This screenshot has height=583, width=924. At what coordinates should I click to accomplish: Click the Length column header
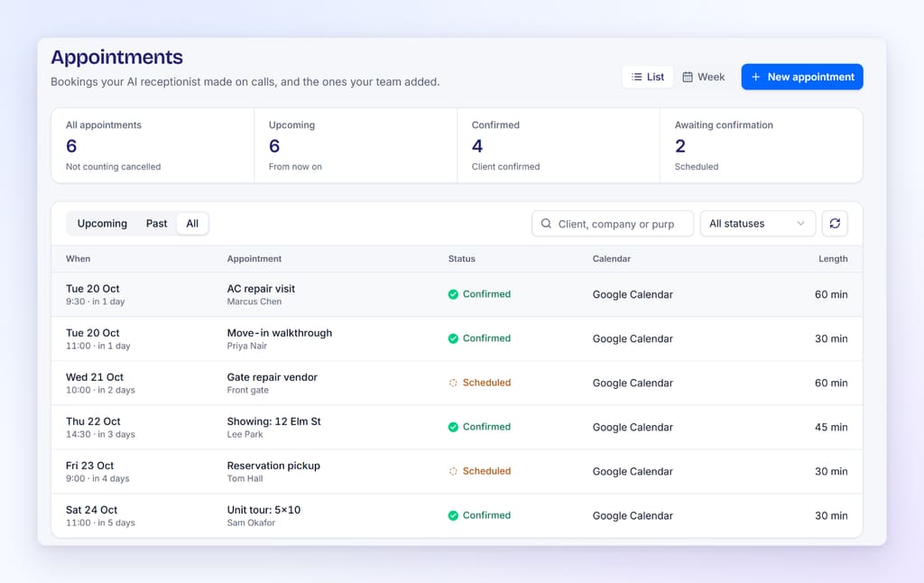coord(833,259)
